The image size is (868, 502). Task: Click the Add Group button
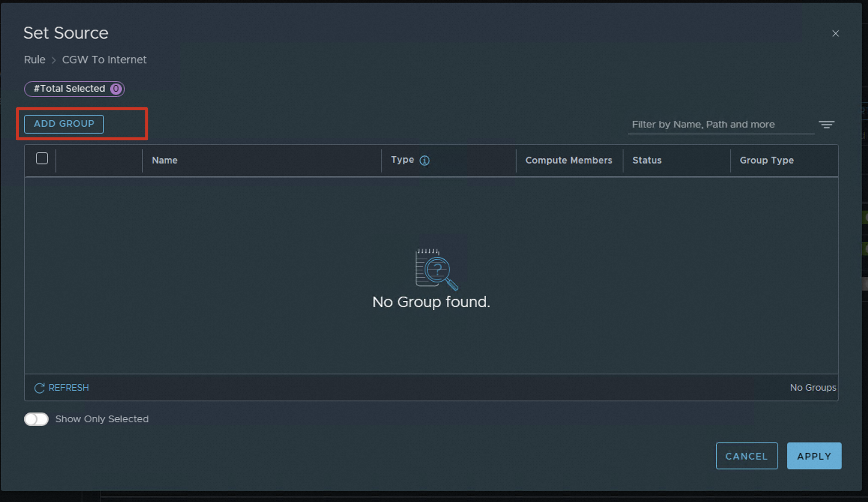click(x=64, y=124)
